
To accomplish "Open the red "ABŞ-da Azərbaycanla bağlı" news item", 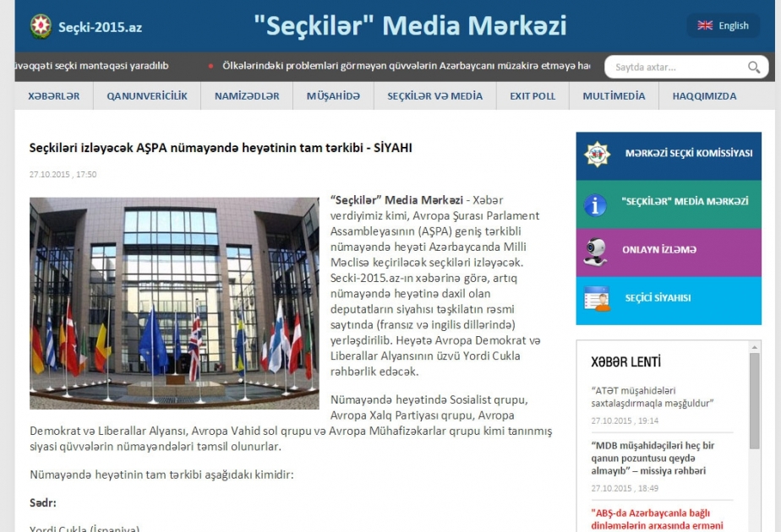I will tap(657, 519).
